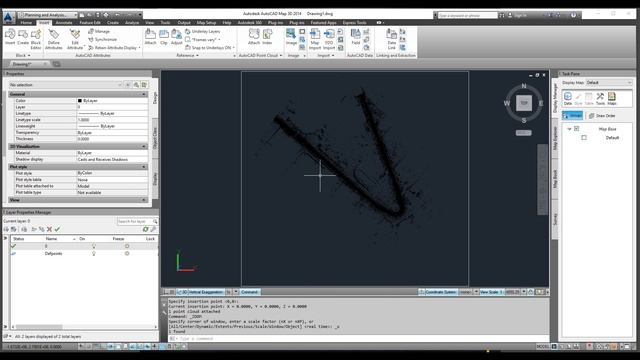Screen dimensions: 640x360
Task: Click the search keyword input field
Action: click(467, 16)
